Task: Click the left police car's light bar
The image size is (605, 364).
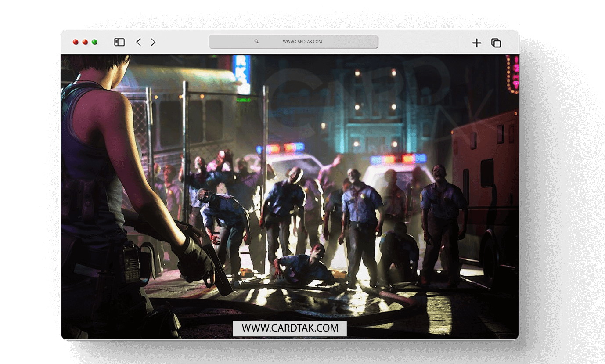Action: click(281, 148)
